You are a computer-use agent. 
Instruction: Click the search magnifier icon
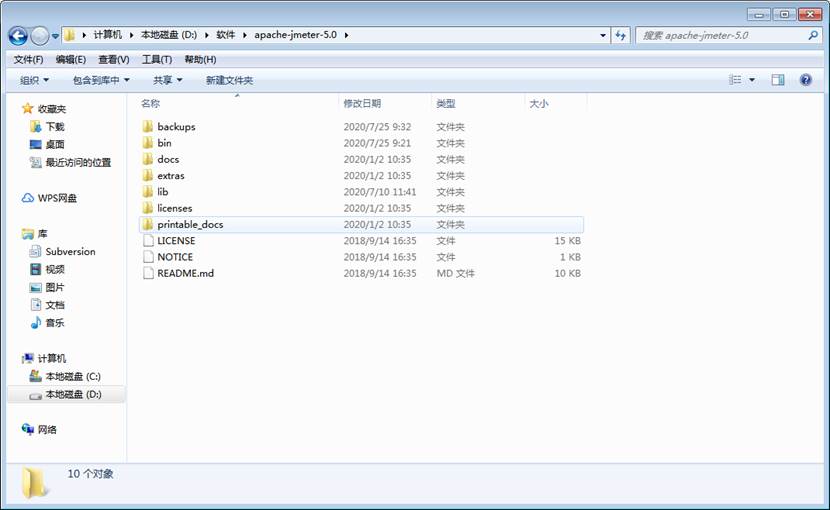coord(813,35)
